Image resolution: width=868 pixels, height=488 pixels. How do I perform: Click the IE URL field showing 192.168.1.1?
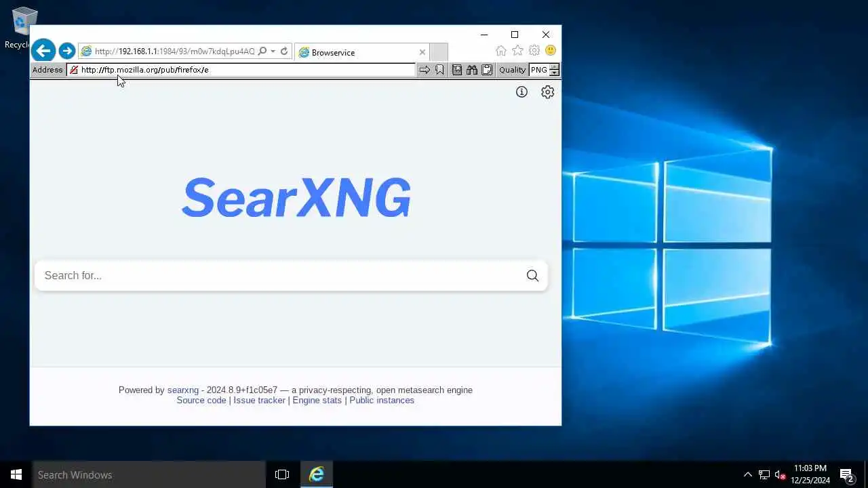(174, 52)
